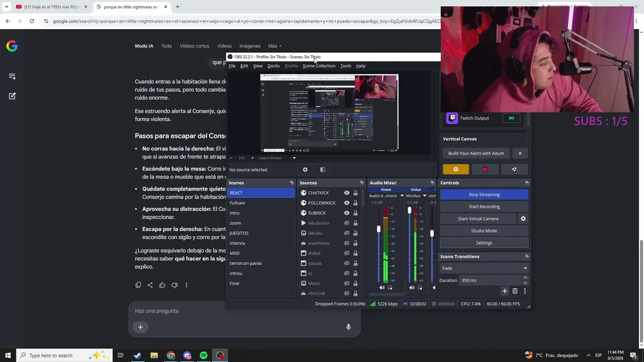This screenshot has height=362, width=644.
Task: Open the OBS Tools menu
Action: (x=346, y=66)
